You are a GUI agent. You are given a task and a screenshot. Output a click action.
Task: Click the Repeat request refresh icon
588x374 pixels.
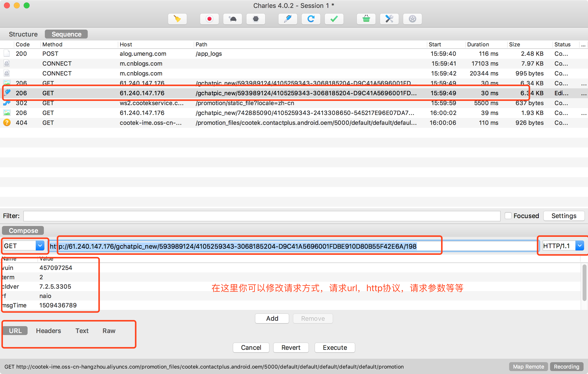click(x=311, y=19)
